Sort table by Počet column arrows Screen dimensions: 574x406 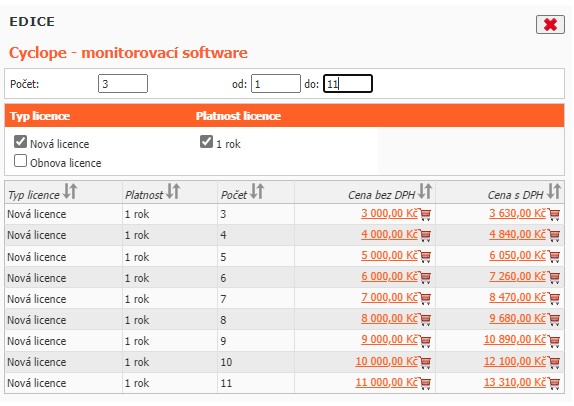click(x=257, y=191)
